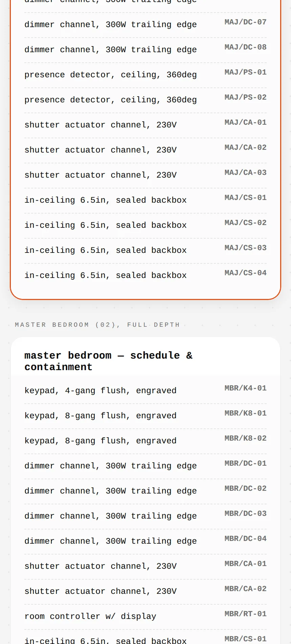Select shutter actuator row MAJ/CA-01
This screenshot has height=644, width=291.
[145, 125]
